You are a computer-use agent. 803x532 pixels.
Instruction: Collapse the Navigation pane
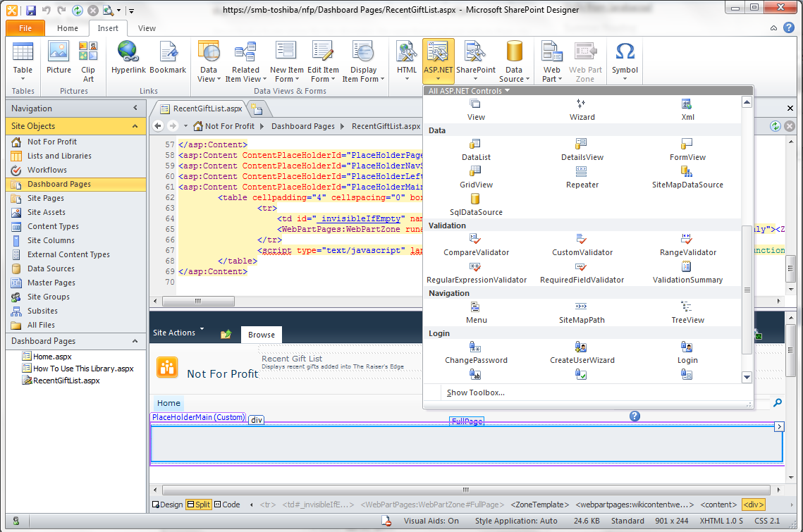point(135,108)
